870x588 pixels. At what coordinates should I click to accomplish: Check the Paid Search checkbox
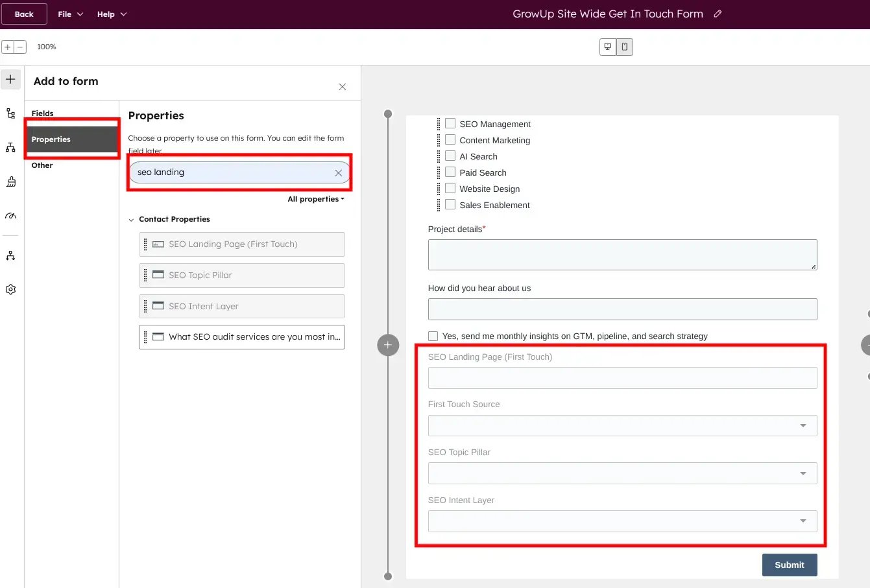450,172
